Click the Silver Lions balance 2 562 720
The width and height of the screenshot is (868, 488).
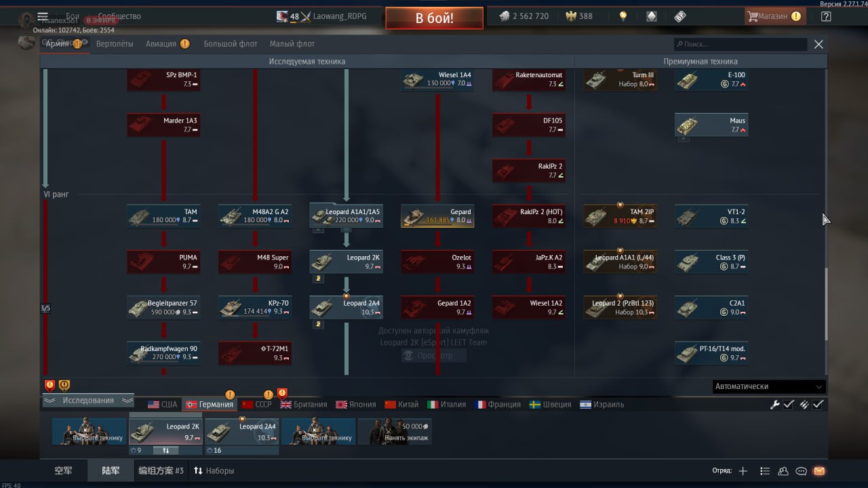pyautogui.click(x=524, y=16)
